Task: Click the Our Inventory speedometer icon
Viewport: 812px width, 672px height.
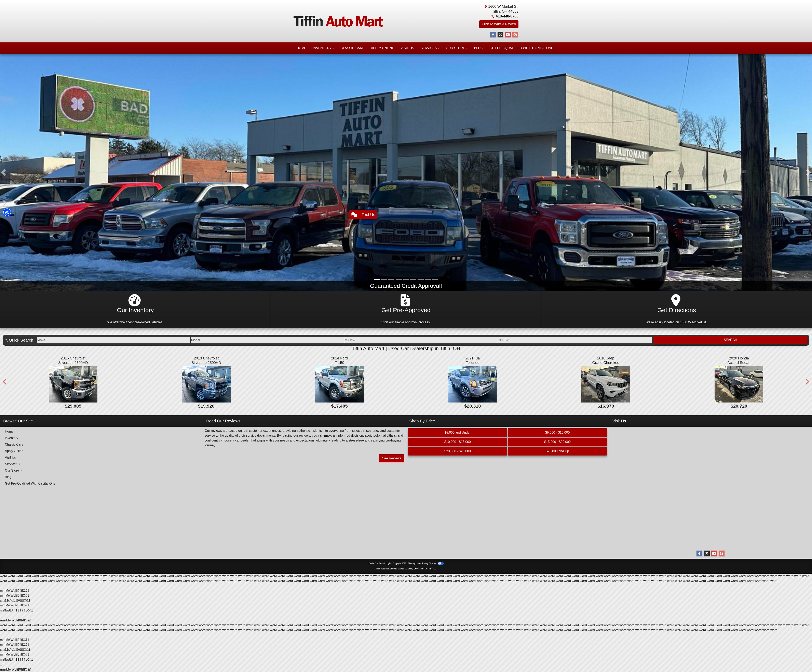Action: 135,300
